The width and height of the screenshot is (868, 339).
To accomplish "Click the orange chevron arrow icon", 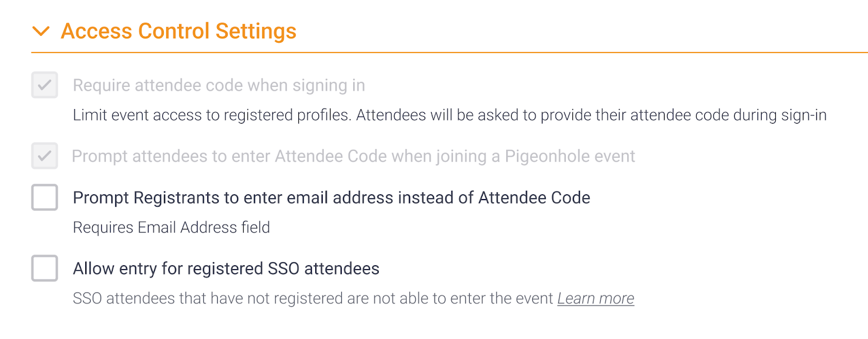I will pyautogui.click(x=41, y=31).
